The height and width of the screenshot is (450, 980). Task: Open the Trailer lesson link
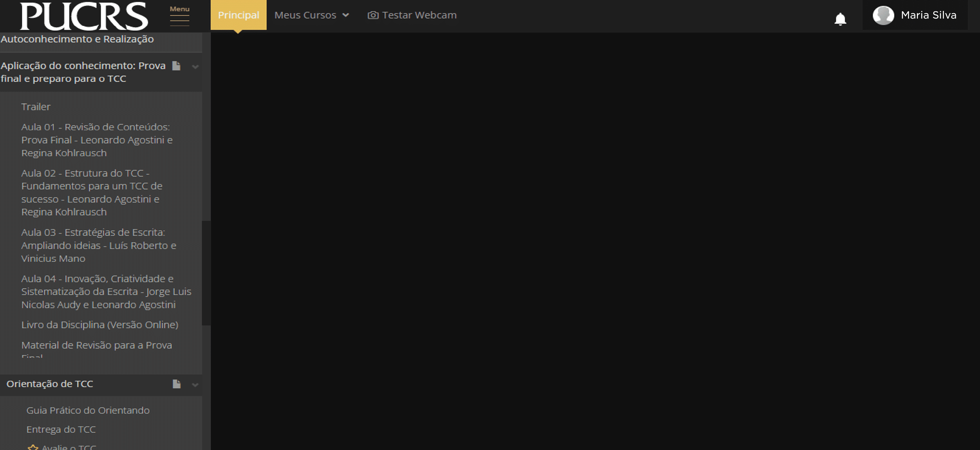[36, 107]
